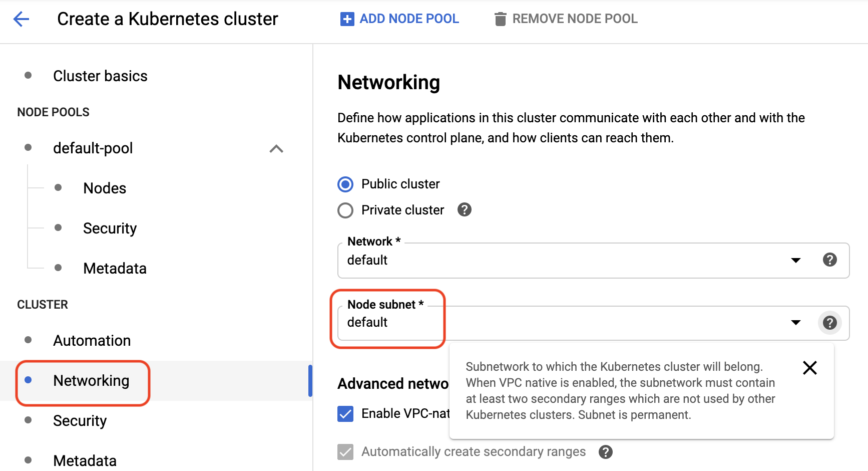Select the Public cluster radio button
Viewport: 868px width, 471px height.
[345, 184]
